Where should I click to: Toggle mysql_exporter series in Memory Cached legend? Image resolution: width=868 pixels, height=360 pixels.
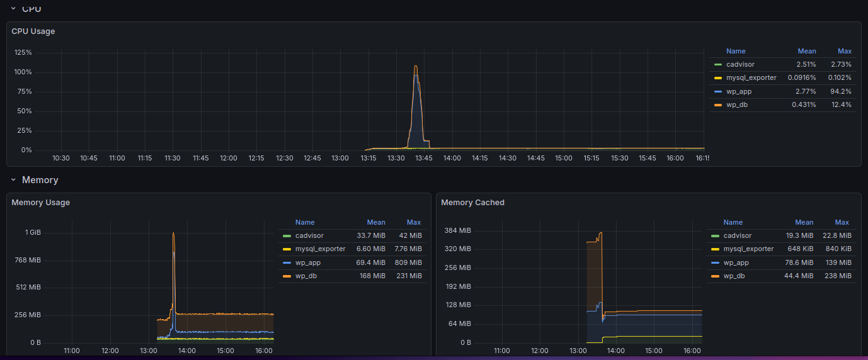[x=748, y=249]
